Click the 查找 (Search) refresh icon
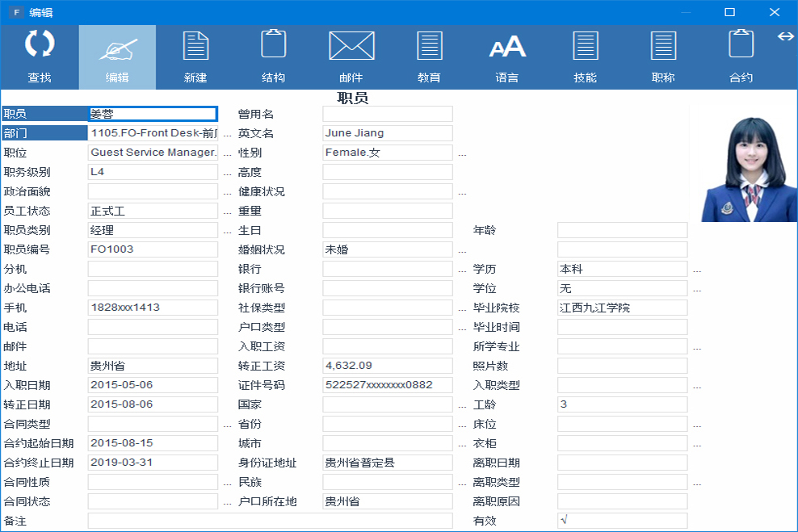798x532 pixels. 40,44
